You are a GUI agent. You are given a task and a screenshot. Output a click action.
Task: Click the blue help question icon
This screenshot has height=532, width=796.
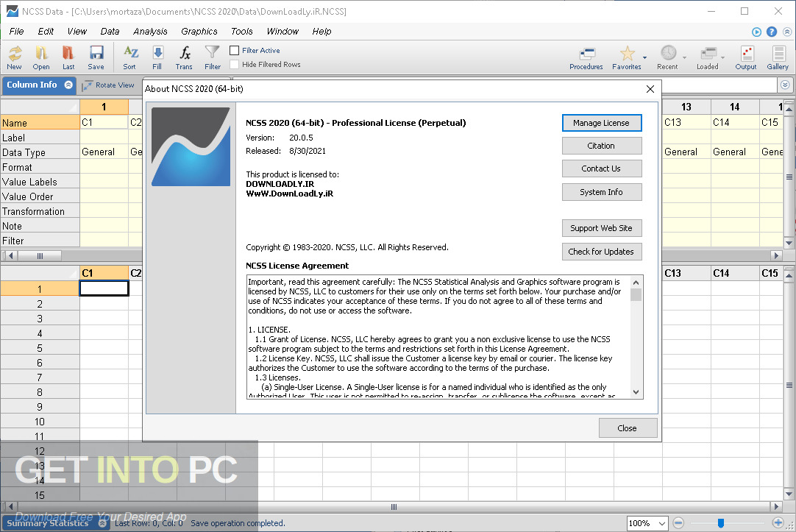[772, 32]
